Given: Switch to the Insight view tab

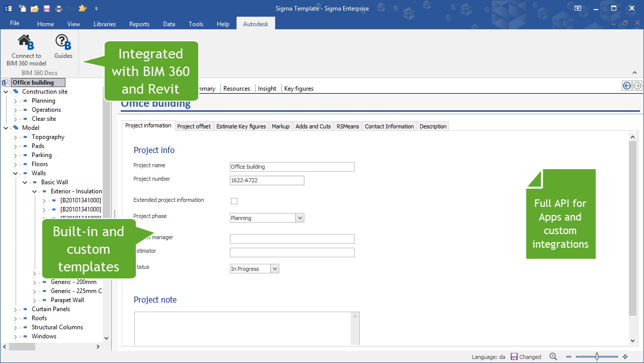Looking at the screenshot, I should (267, 89).
